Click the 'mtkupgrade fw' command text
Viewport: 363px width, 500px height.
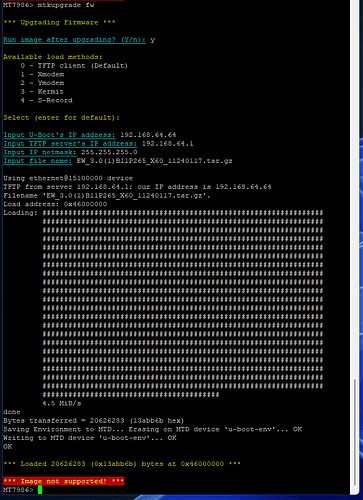point(66,5)
